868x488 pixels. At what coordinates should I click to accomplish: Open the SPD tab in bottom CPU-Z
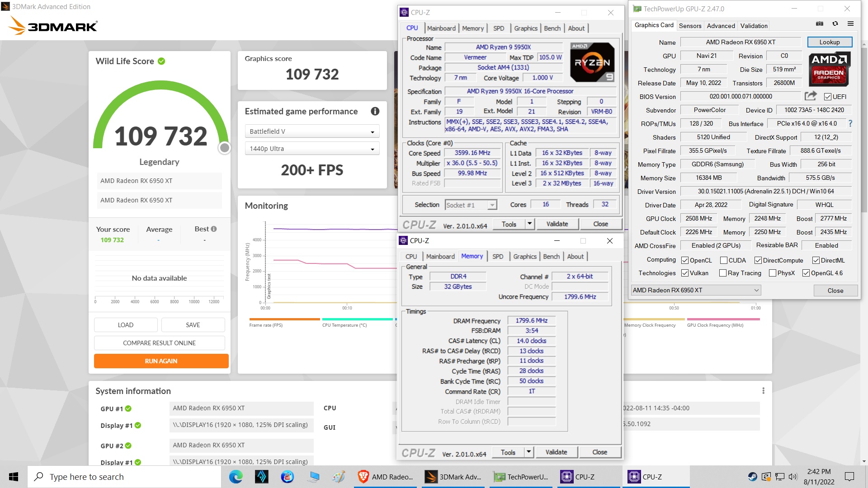coord(498,256)
